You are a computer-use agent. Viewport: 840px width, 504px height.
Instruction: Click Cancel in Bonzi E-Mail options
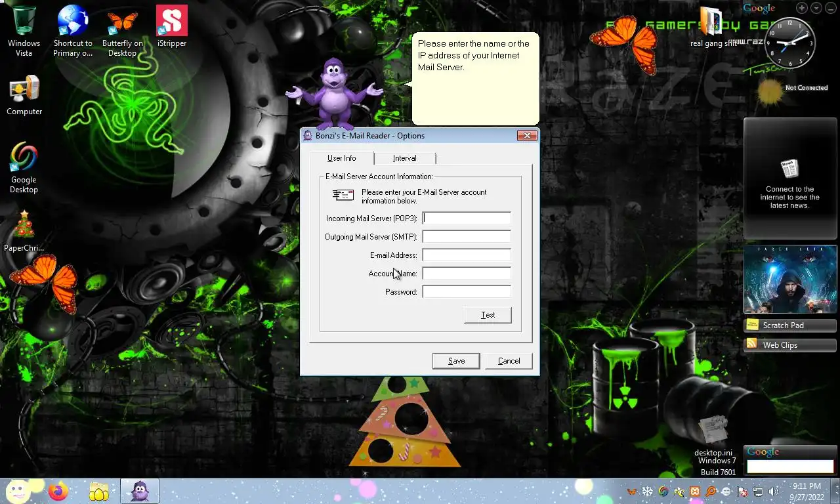(x=509, y=361)
